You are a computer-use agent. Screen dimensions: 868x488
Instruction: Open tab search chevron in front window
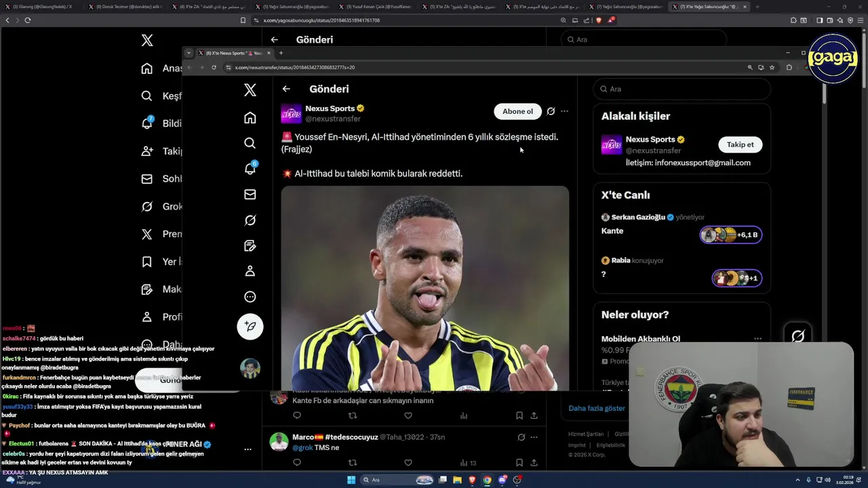click(x=189, y=53)
